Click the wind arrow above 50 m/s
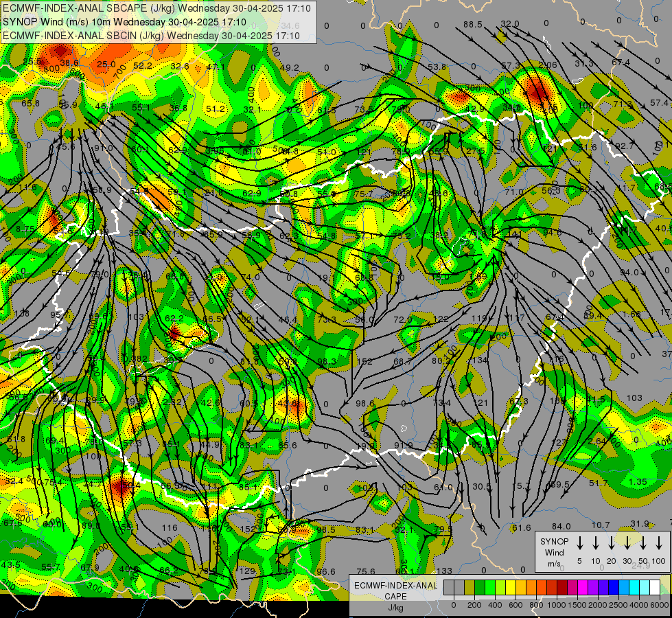The height and width of the screenshot is (618, 672). (x=643, y=543)
